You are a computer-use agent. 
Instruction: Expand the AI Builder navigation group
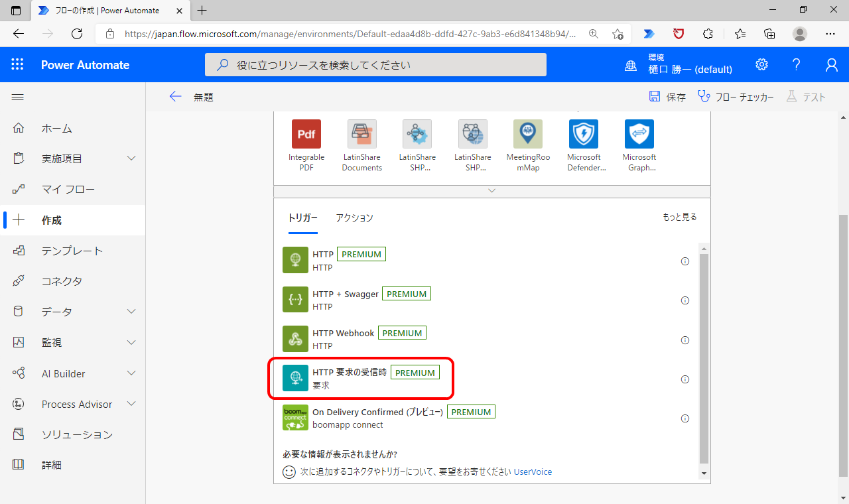click(x=131, y=373)
